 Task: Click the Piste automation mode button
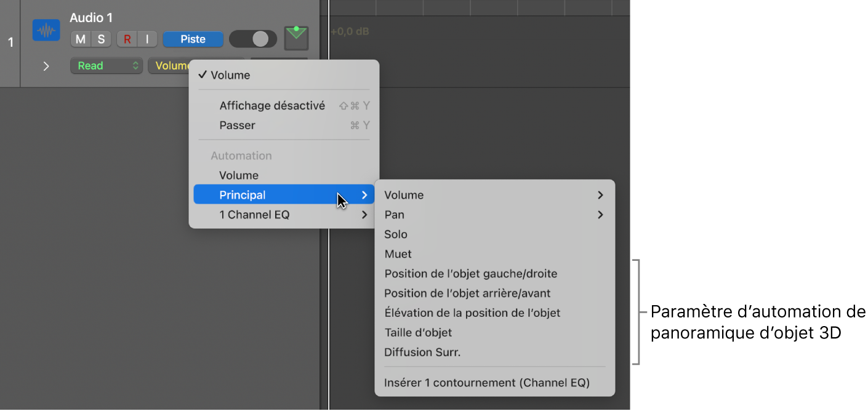click(193, 39)
